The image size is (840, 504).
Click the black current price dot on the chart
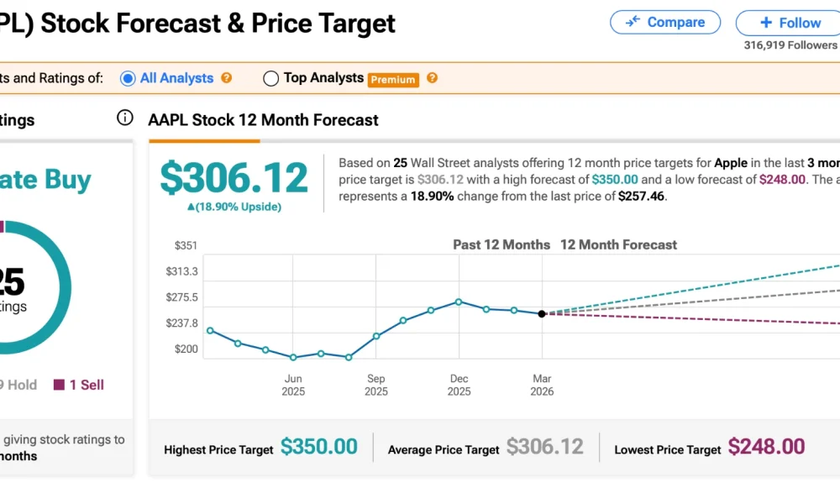(x=542, y=313)
